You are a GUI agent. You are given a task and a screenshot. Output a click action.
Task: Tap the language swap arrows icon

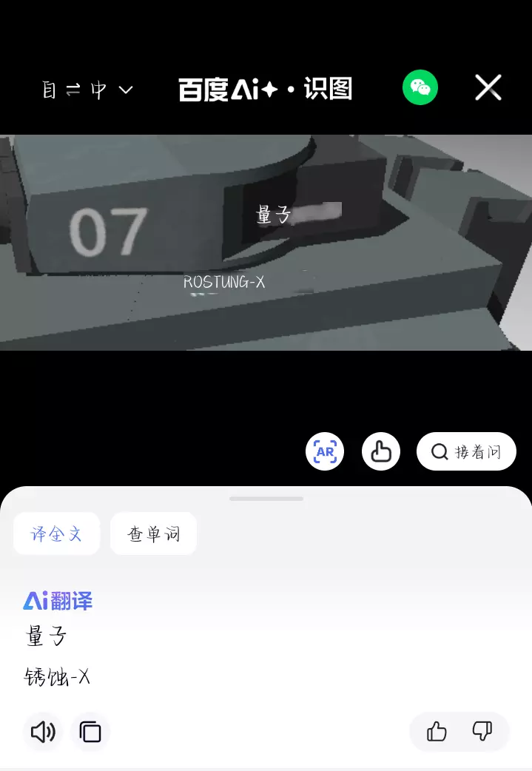(x=73, y=90)
